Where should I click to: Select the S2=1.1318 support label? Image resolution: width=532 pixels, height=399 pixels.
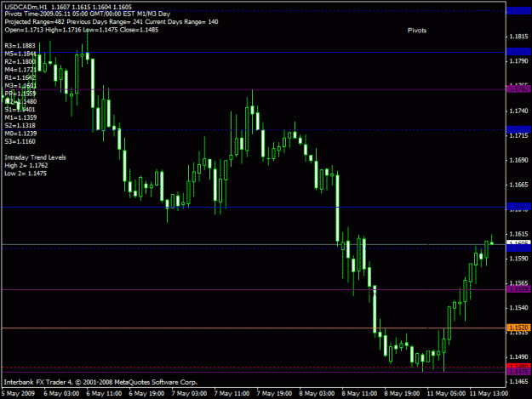coord(20,125)
